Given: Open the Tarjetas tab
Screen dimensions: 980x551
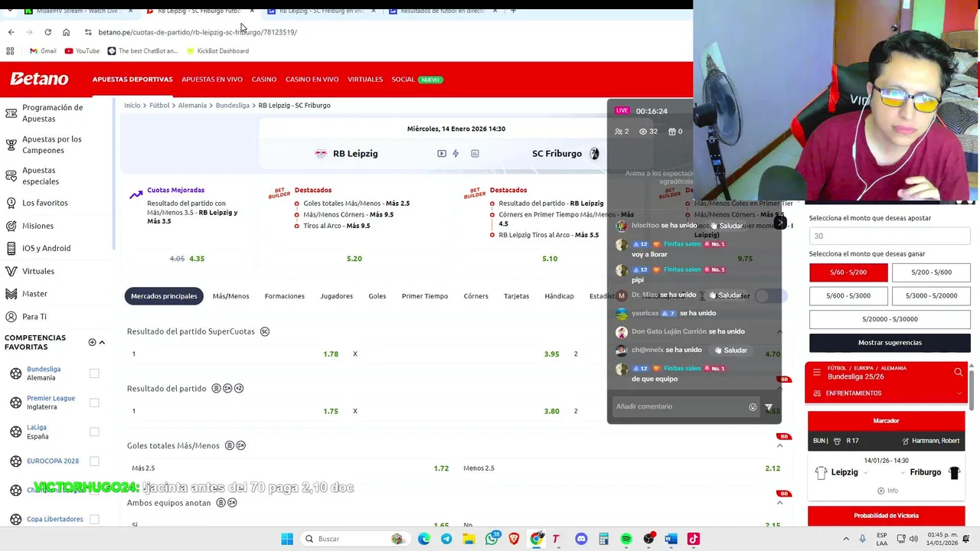Looking at the screenshot, I should click(516, 296).
